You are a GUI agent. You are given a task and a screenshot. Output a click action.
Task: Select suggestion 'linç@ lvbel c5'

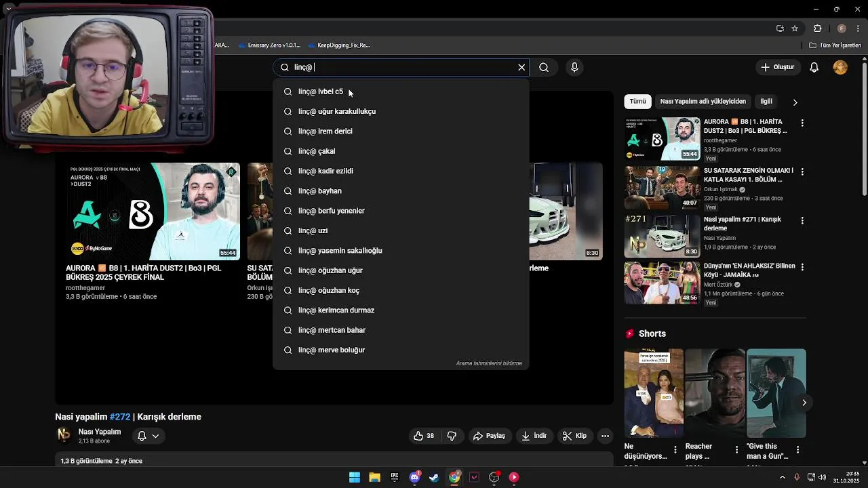(x=401, y=91)
